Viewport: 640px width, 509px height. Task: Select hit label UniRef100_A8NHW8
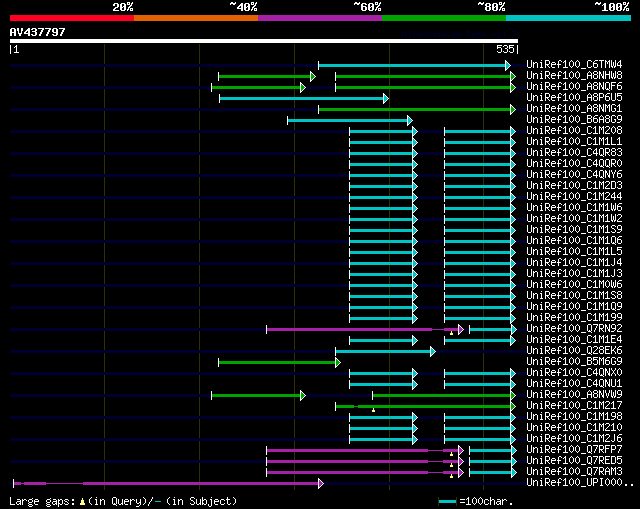point(574,76)
